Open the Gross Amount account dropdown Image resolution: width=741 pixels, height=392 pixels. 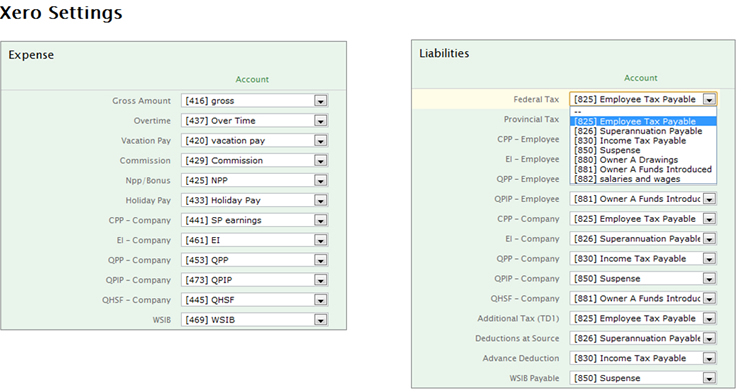tap(254, 101)
